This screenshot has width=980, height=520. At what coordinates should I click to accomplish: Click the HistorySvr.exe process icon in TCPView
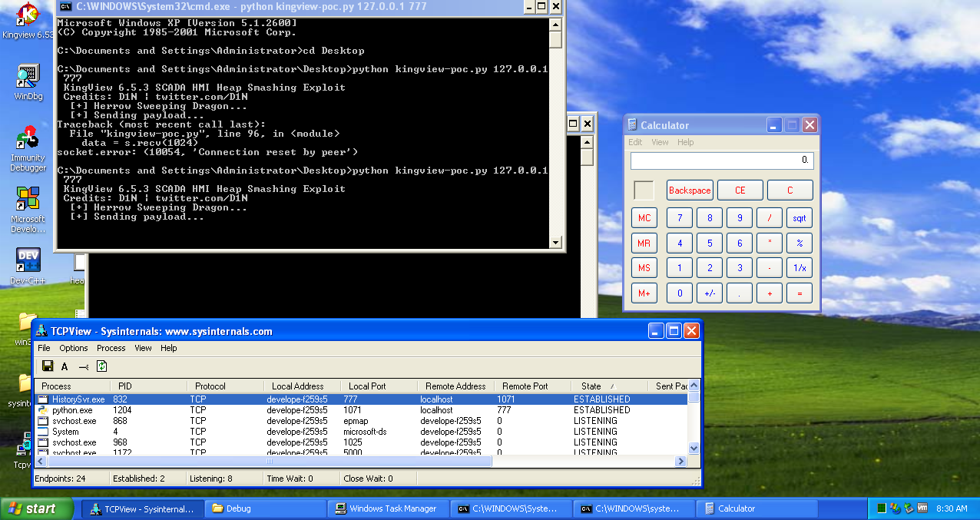coord(44,399)
